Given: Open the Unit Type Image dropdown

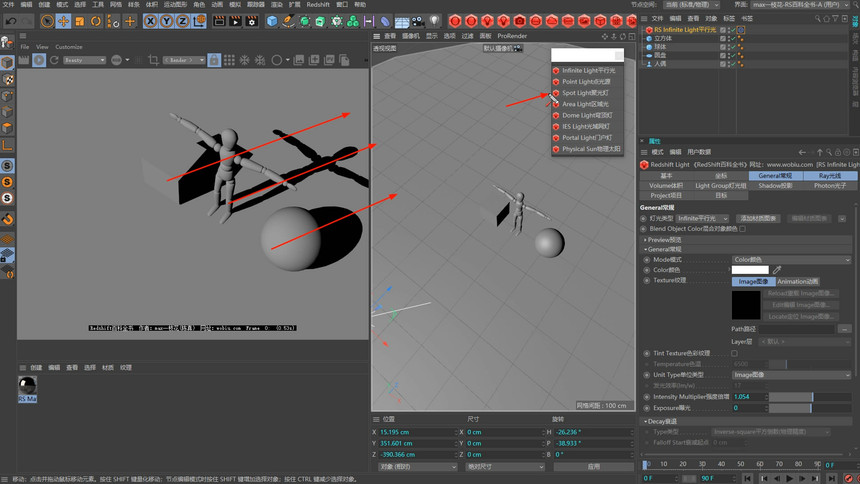Looking at the screenshot, I should [x=791, y=375].
